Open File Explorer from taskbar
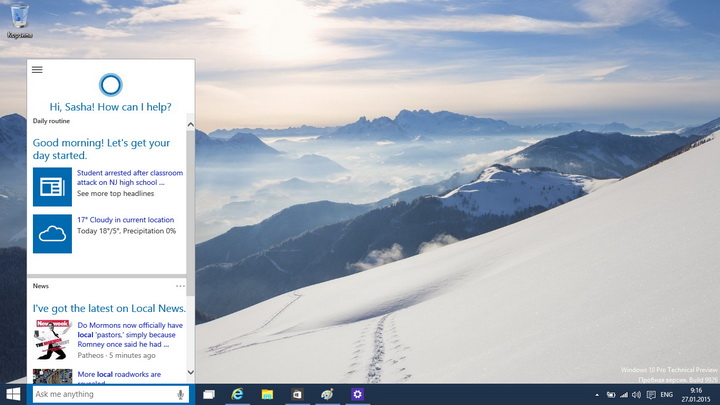This screenshot has height=405, width=720. point(268,395)
